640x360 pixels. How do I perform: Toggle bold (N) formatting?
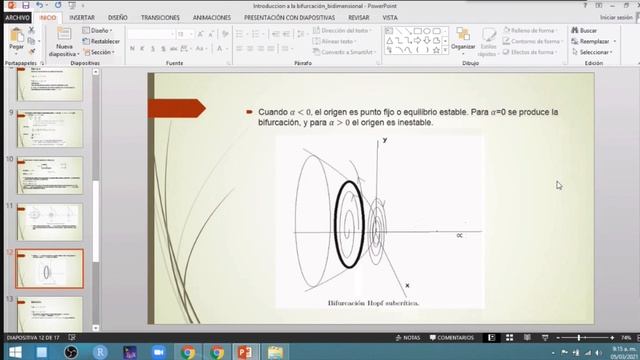pos(132,49)
